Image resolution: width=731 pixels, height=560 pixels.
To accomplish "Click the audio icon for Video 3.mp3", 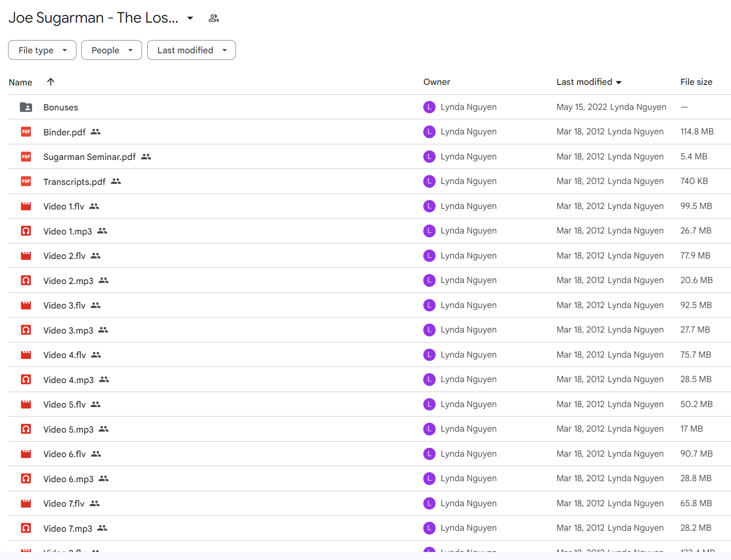I will pos(26,330).
